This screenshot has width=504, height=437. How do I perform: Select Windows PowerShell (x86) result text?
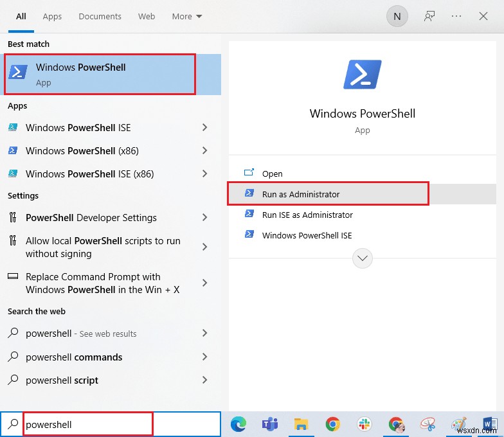point(82,150)
